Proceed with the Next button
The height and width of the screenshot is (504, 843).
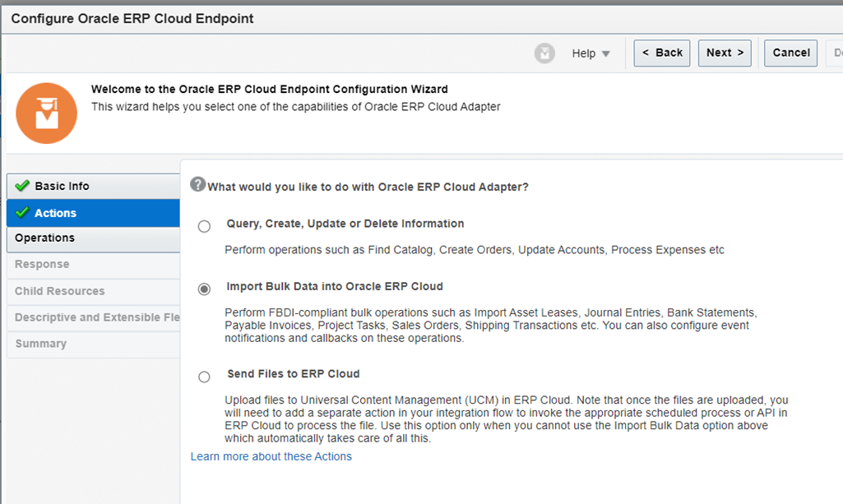tap(725, 53)
